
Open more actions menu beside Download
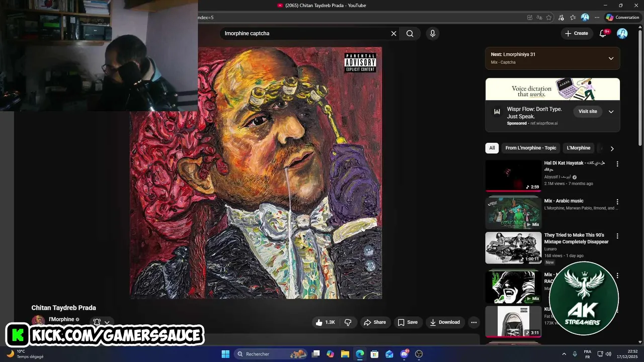pos(473,322)
